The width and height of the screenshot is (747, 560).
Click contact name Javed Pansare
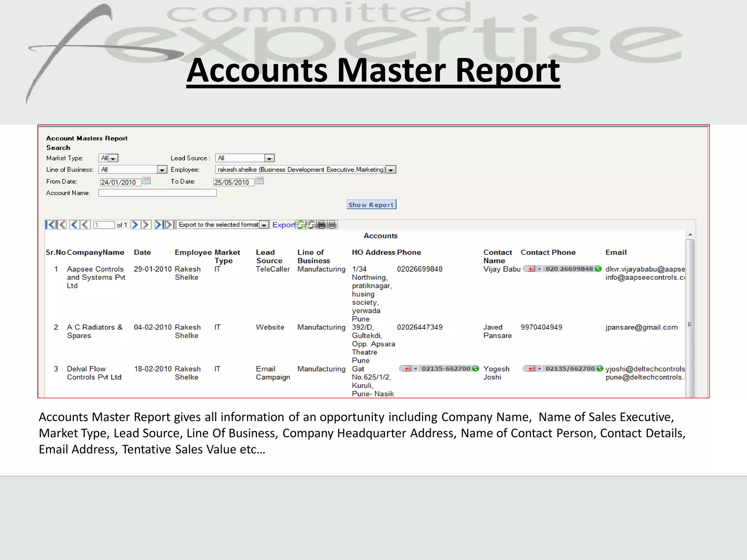[x=498, y=331]
